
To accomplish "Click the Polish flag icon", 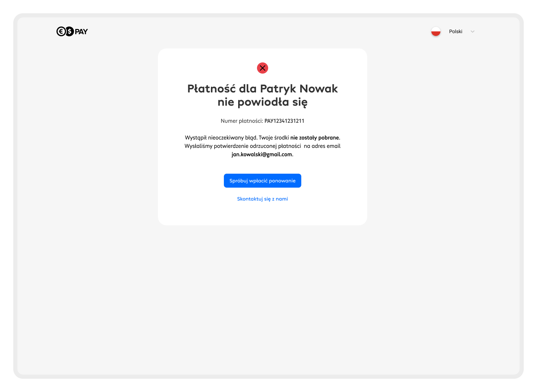I will coord(436,31).
